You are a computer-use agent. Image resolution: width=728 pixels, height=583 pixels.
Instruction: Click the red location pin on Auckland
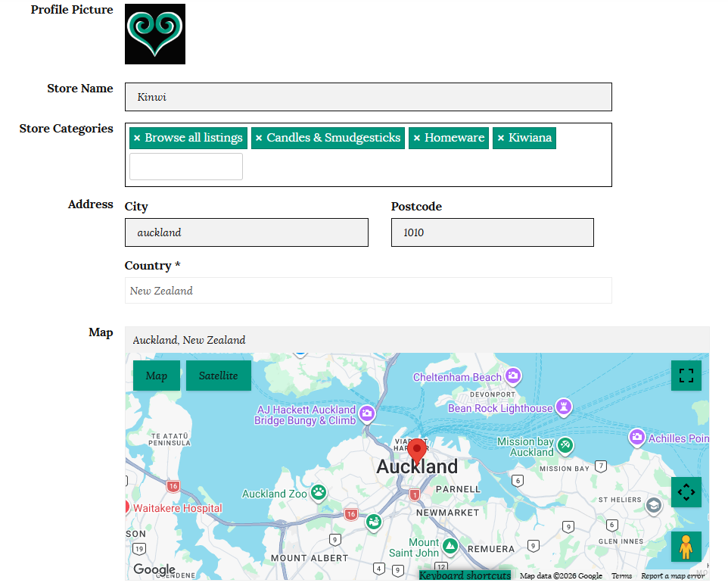[x=417, y=450]
